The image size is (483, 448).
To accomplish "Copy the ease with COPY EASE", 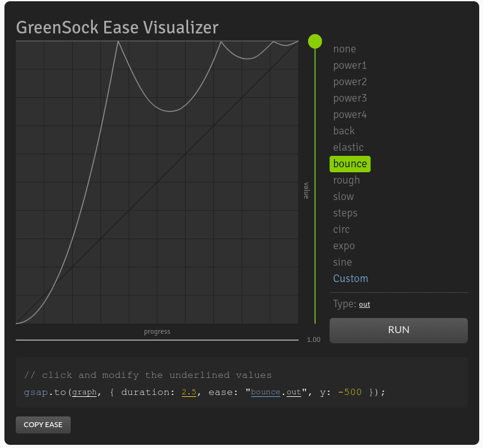I will (x=43, y=425).
